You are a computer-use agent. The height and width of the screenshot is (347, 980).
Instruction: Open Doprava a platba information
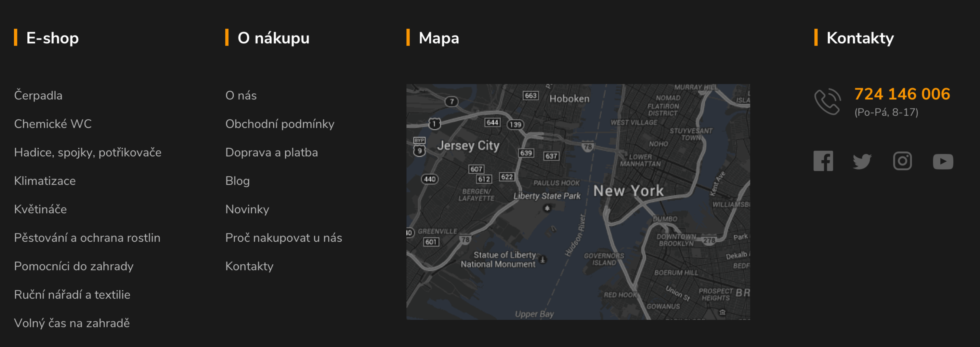click(271, 152)
